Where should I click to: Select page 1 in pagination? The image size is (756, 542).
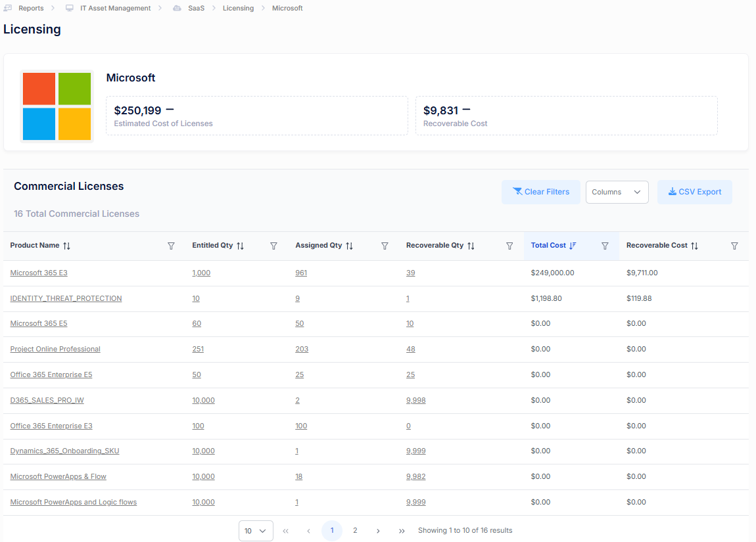(332, 530)
